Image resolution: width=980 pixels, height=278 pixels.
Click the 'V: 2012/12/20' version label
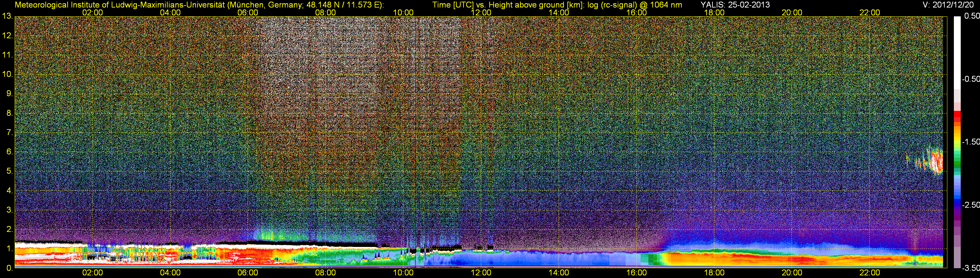tap(948, 5)
